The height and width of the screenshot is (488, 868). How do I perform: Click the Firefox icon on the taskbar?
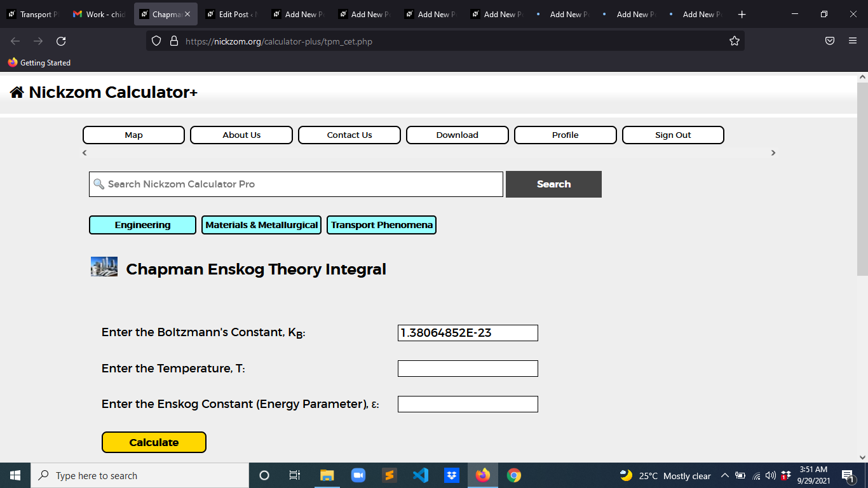pos(483,475)
